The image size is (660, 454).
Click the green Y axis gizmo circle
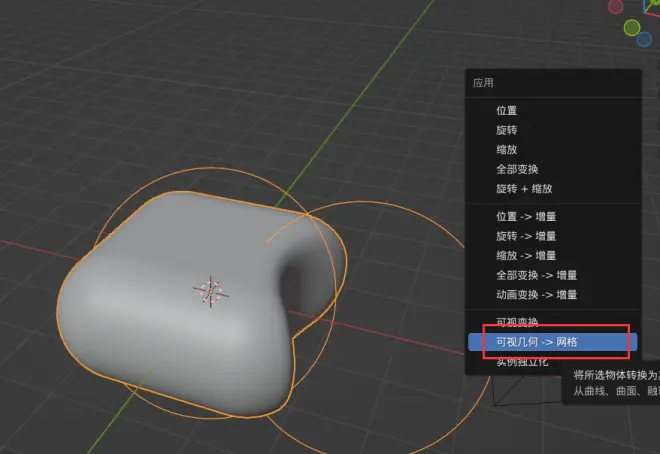[631, 28]
